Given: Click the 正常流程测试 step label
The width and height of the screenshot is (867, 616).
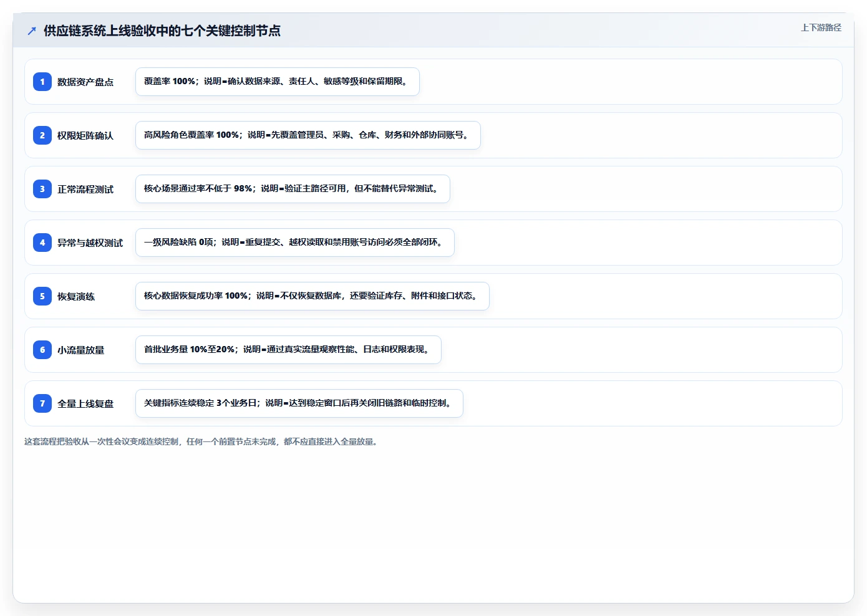Looking at the screenshot, I should 85,189.
